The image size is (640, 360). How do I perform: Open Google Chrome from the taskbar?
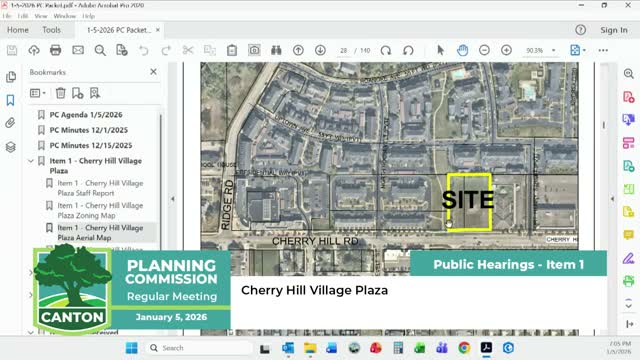pyautogui.click(x=464, y=348)
